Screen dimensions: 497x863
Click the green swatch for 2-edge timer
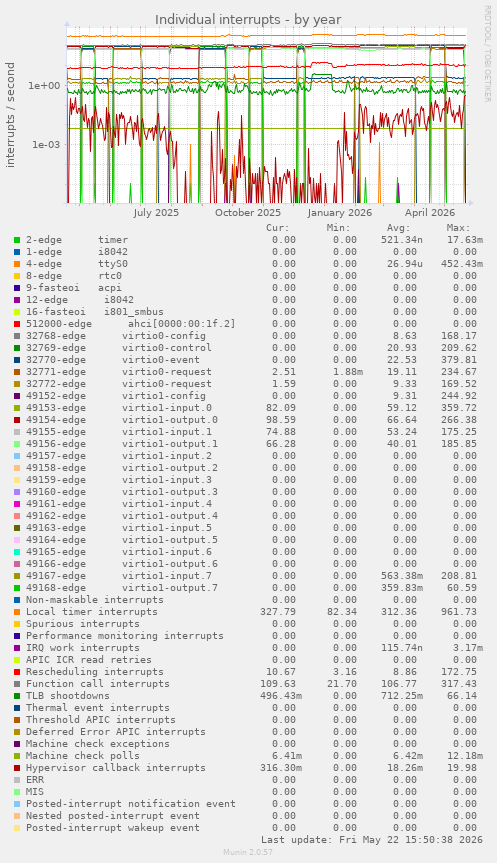tap(17, 240)
